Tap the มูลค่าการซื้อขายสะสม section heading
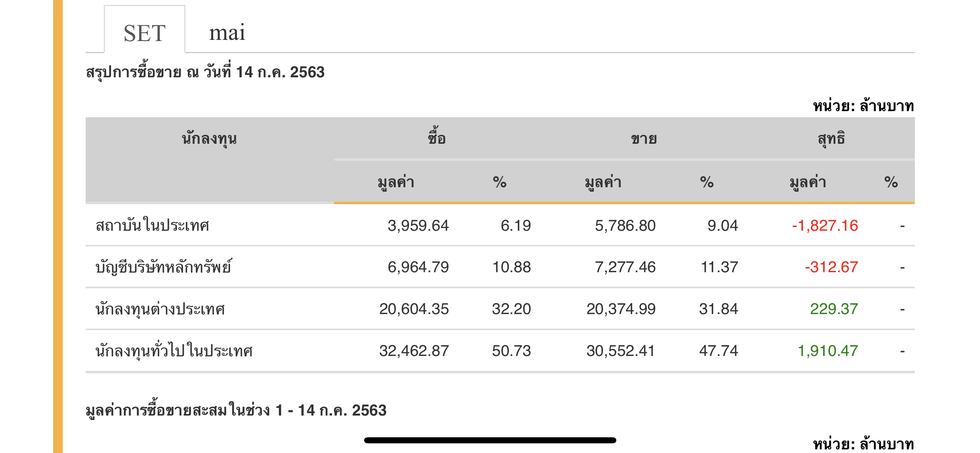Image resolution: width=980 pixels, height=453 pixels. pyautogui.click(x=236, y=410)
